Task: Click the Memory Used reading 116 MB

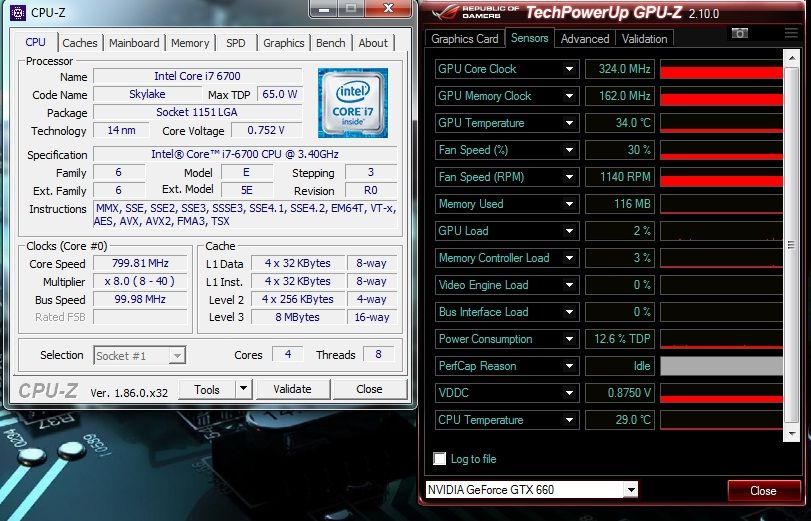Action: (x=620, y=204)
